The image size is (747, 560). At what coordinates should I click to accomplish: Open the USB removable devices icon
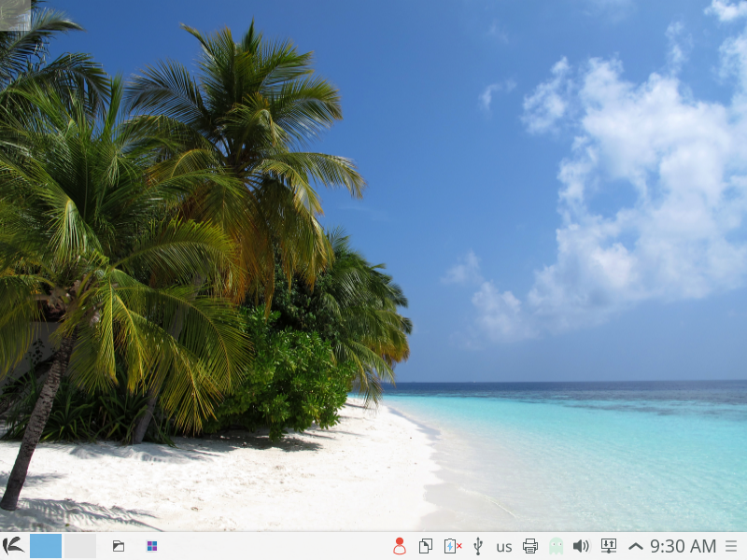click(478, 546)
